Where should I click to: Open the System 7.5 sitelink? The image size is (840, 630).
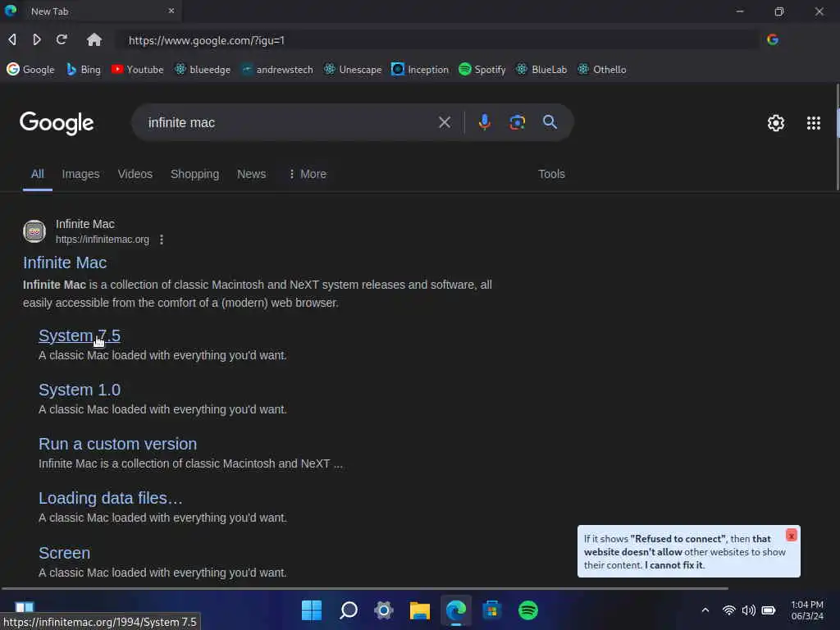point(80,336)
